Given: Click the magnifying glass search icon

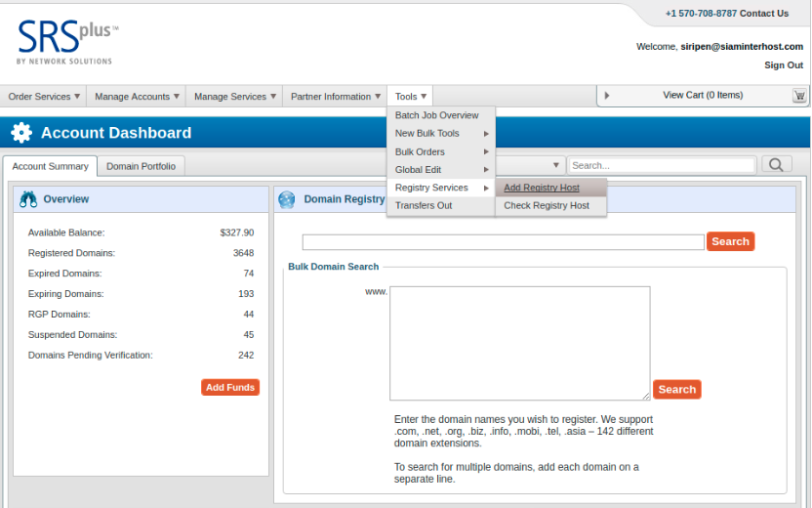Looking at the screenshot, I should pyautogui.click(x=776, y=165).
